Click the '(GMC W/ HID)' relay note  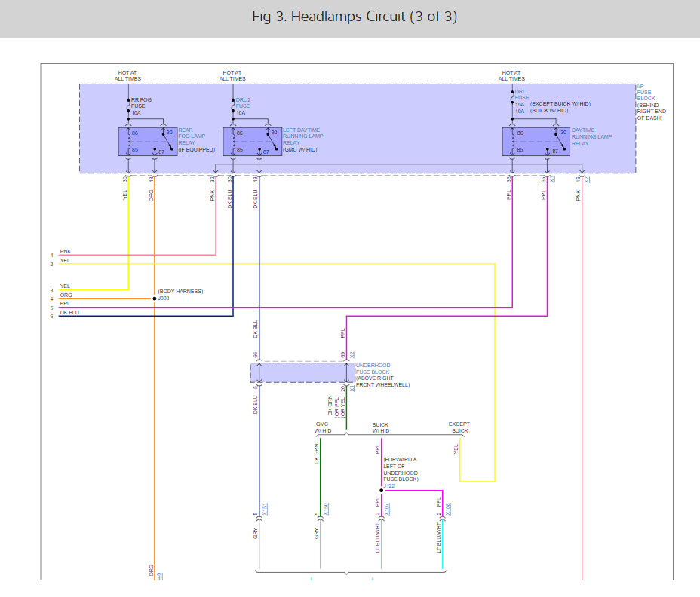click(300, 149)
